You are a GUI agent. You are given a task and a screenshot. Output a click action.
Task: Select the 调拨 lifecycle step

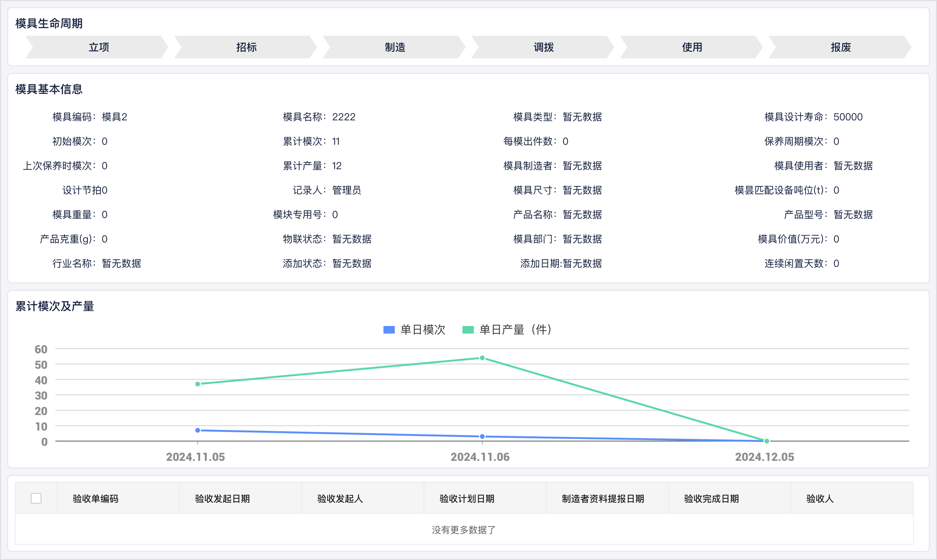click(x=543, y=47)
